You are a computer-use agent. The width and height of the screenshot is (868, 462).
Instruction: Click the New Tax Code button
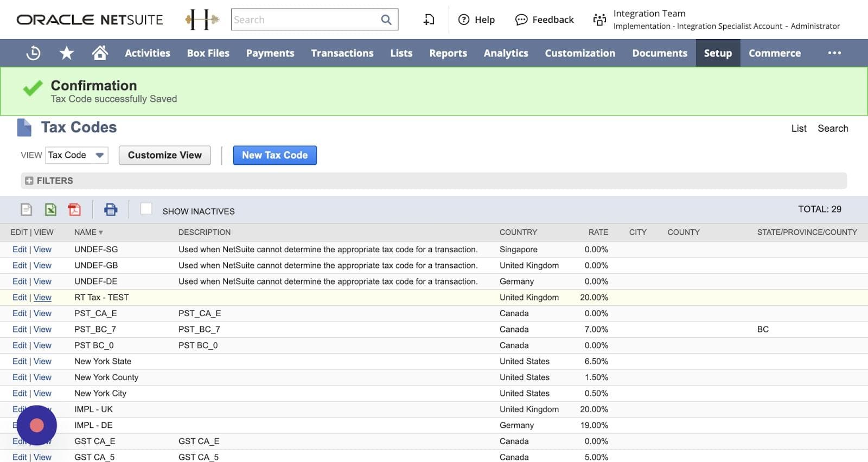pos(275,155)
